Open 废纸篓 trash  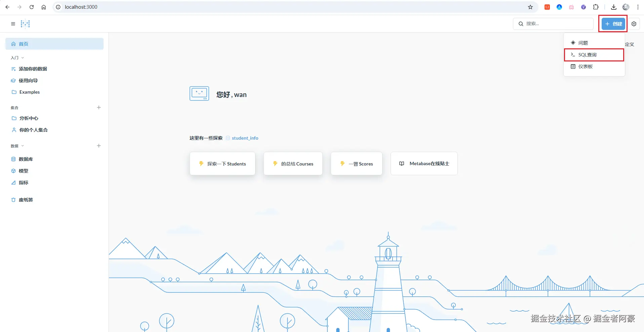pyautogui.click(x=54, y=200)
